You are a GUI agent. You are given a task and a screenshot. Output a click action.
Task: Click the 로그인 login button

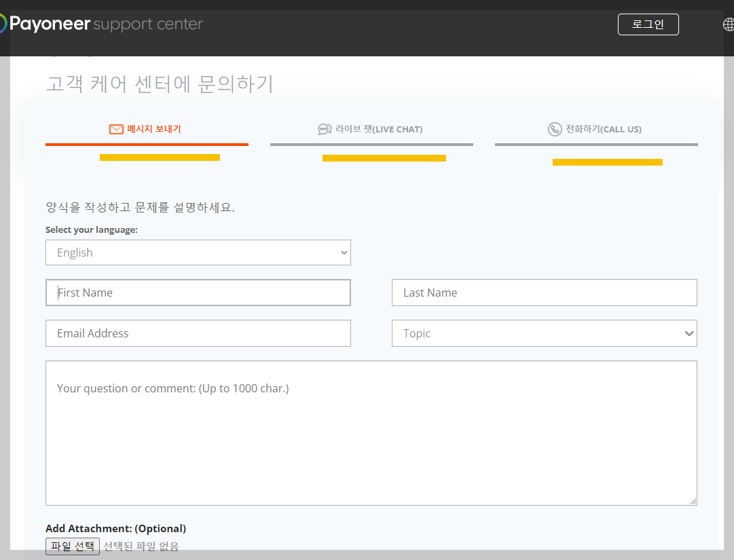coord(648,24)
